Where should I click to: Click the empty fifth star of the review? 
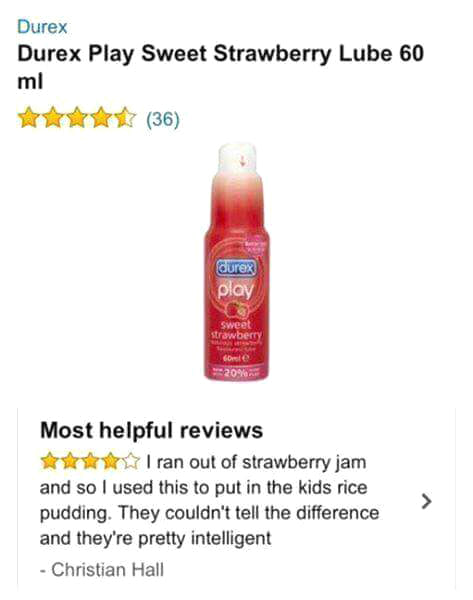coord(130,461)
